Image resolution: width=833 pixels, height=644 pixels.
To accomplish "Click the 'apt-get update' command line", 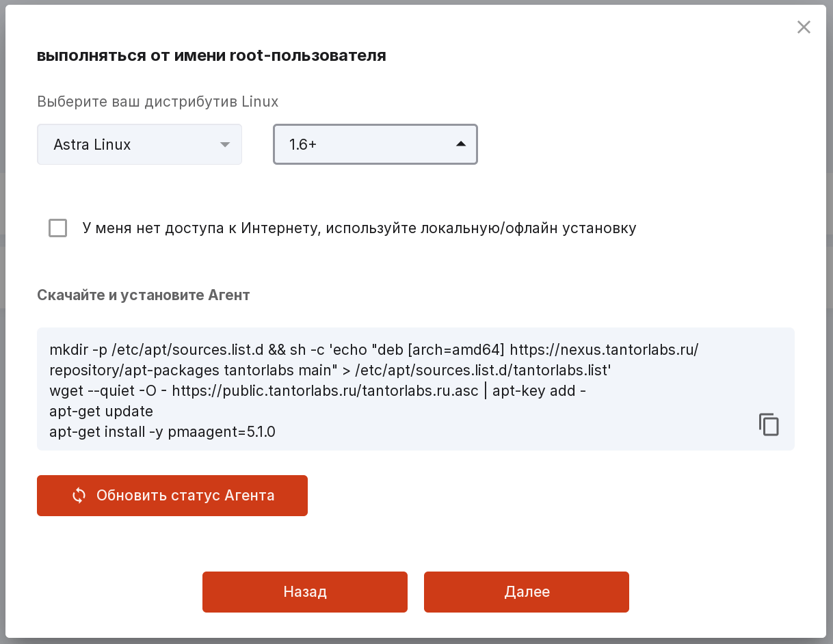I will (x=101, y=412).
